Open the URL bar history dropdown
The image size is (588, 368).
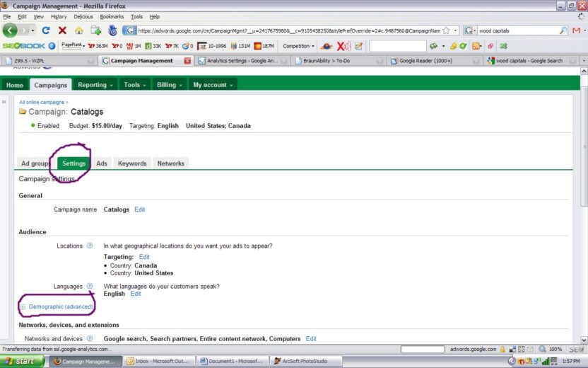coord(456,30)
